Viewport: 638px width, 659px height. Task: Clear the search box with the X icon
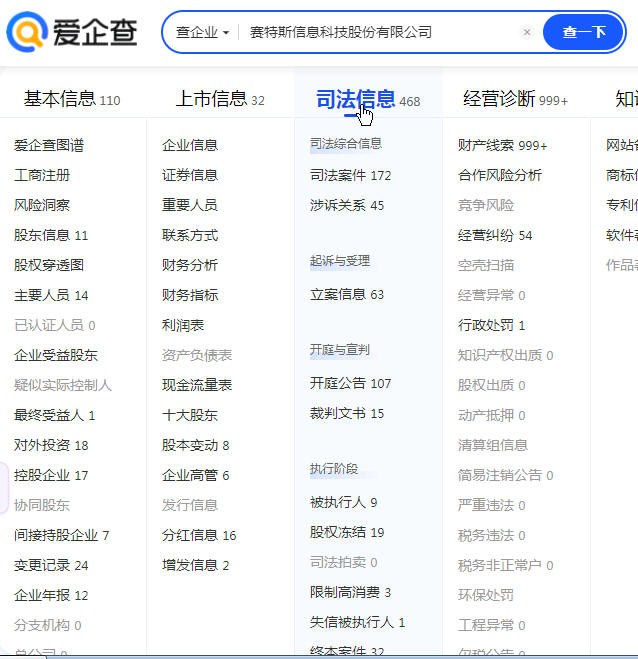pos(527,32)
